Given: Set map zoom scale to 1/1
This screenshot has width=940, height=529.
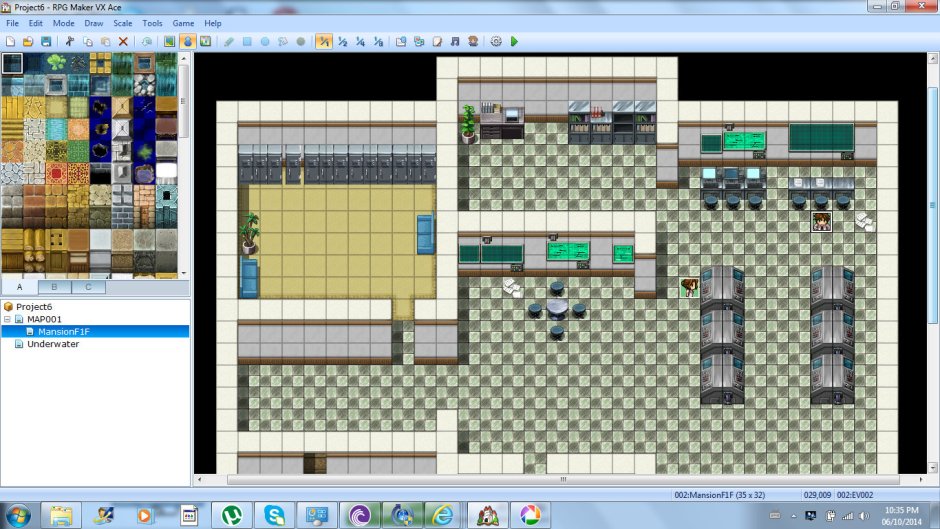Looking at the screenshot, I should point(324,41).
